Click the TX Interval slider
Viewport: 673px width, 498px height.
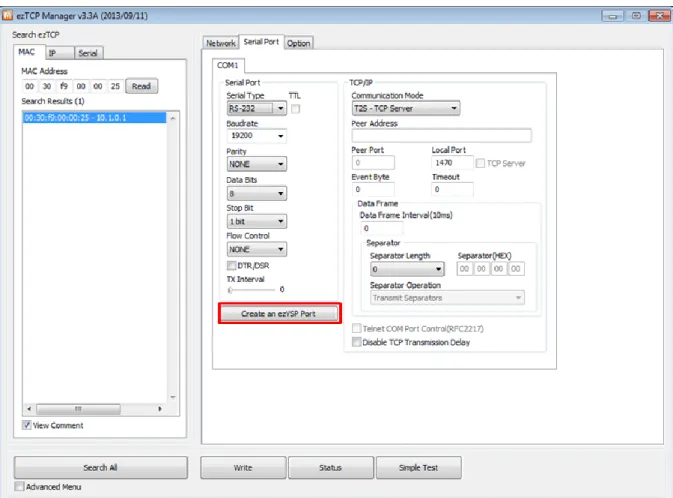click(x=251, y=290)
